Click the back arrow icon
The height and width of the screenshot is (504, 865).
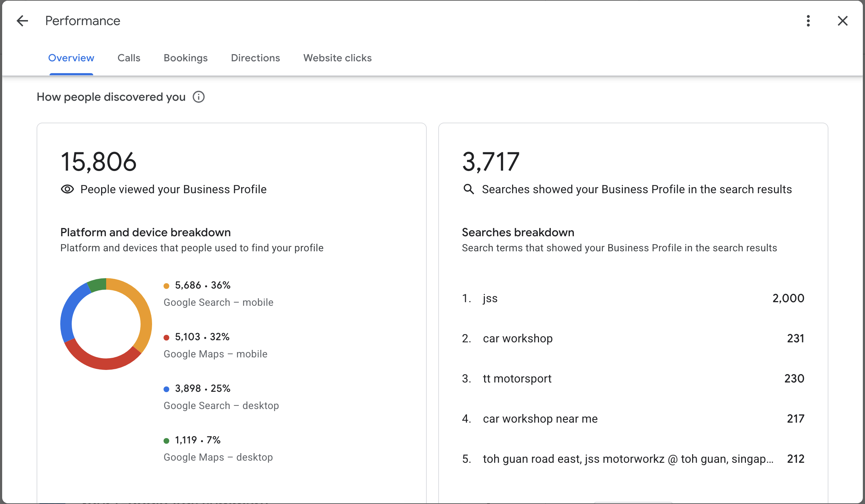(22, 21)
